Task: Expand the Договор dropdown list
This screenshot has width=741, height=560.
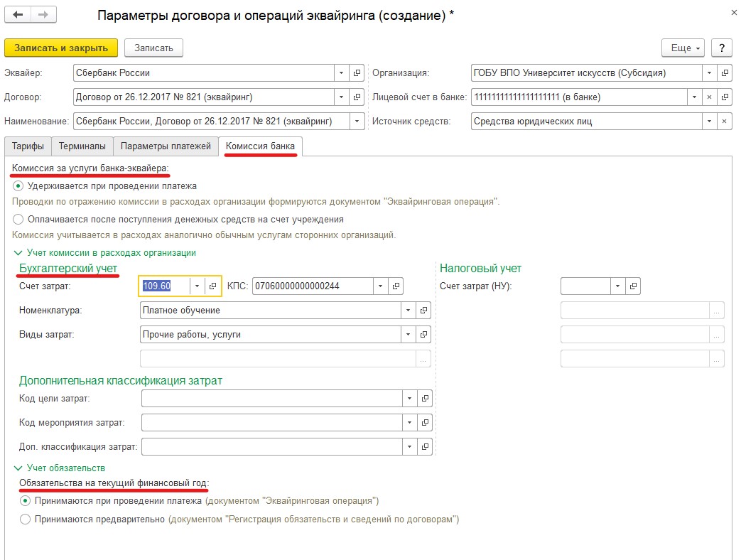Action: [341, 97]
